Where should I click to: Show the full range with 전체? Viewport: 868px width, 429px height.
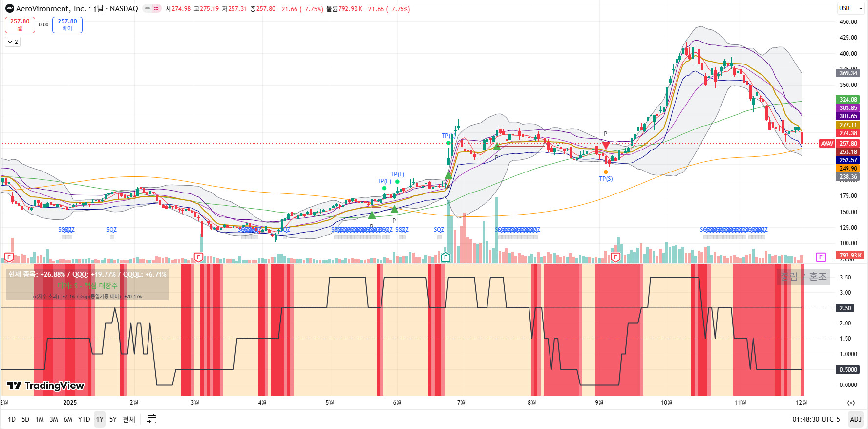click(129, 419)
